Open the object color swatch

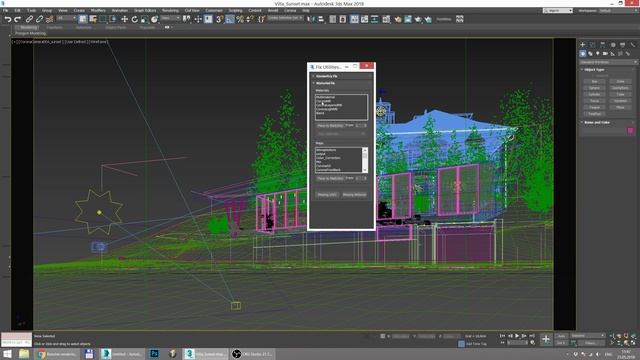click(x=630, y=131)
